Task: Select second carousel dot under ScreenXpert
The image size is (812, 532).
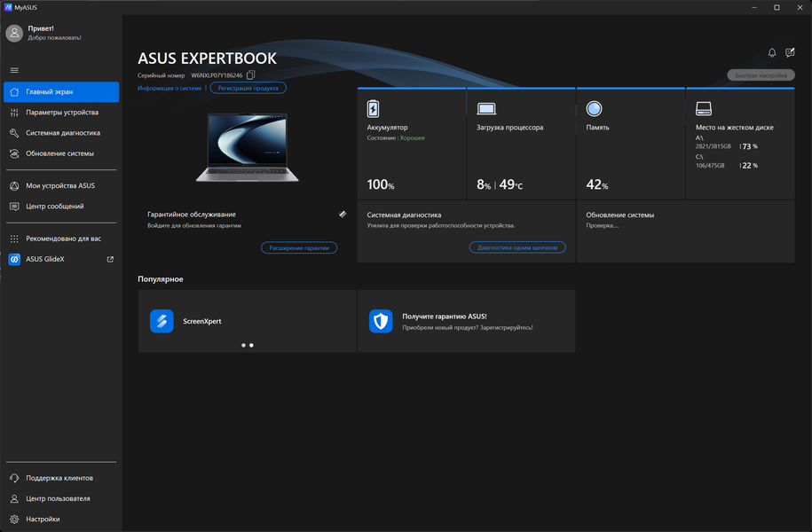Action: point(252,345)
